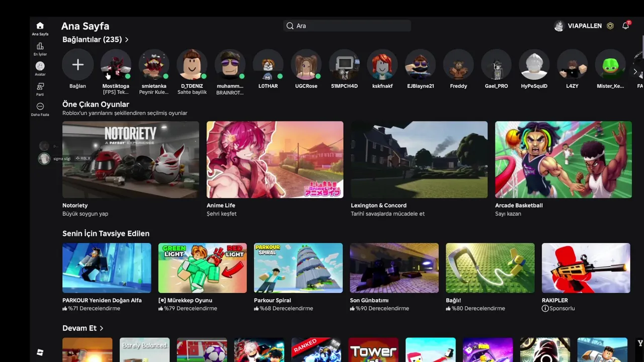Click the VIAPALLEN username text
Viewport: 644px width, 362px height.
pyautogui.click(x=585, y=26)
